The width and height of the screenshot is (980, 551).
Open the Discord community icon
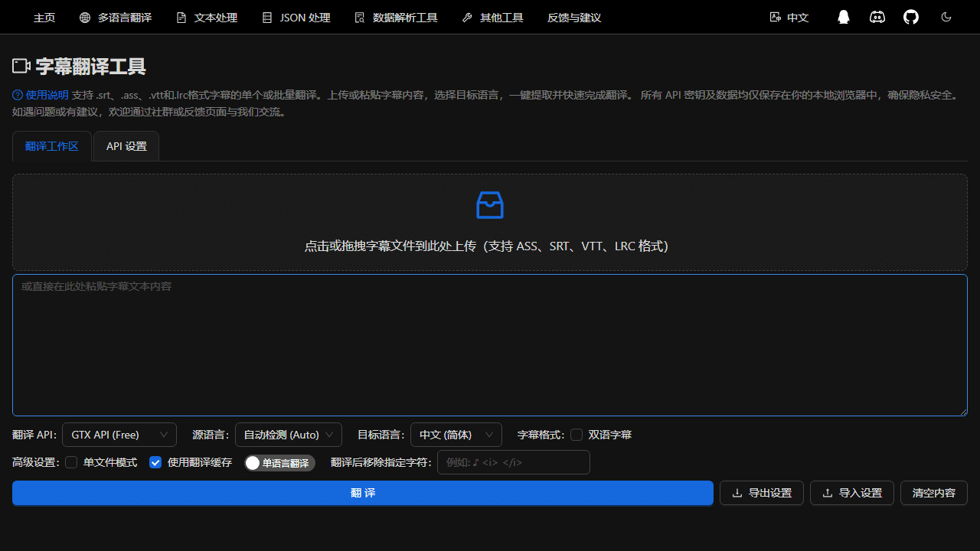tap(877, 17)
